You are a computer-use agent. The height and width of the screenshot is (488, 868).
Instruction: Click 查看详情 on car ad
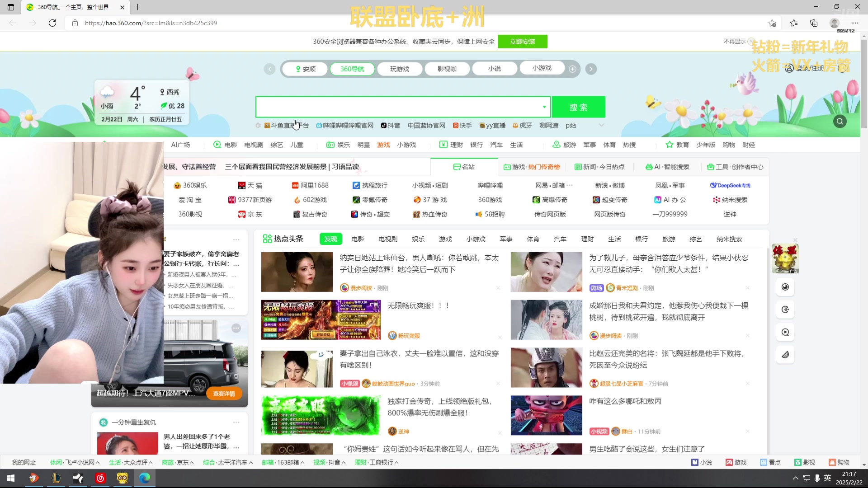tap(224, 394)
